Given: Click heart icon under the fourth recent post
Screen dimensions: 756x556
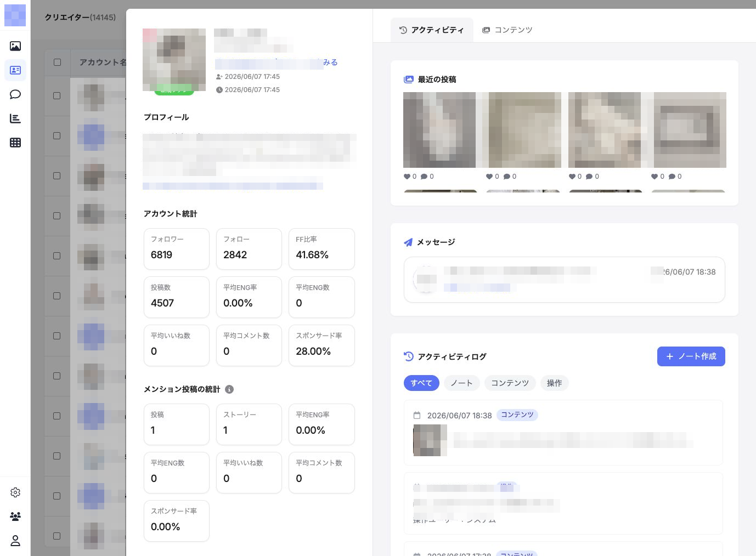Looking at the screenshot, I should (x=655, y=177).
